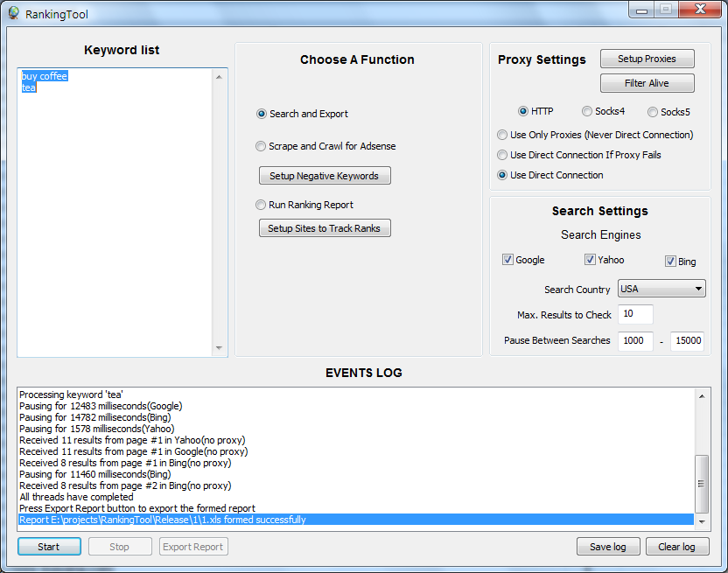Select log line 'Pausing for 1578 milliseconds(Yahoo)'
This screenshot has width=728, height=573.
click(x=355, y=429)
